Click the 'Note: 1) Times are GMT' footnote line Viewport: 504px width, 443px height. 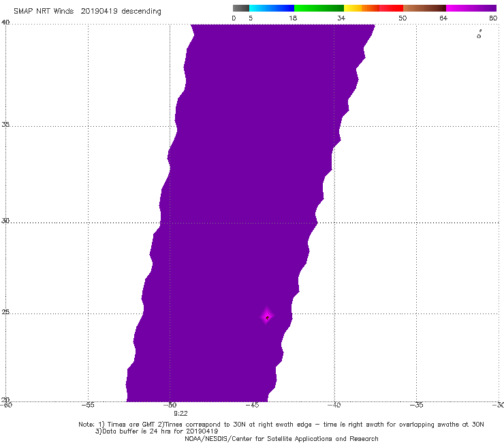pos(281,425)
